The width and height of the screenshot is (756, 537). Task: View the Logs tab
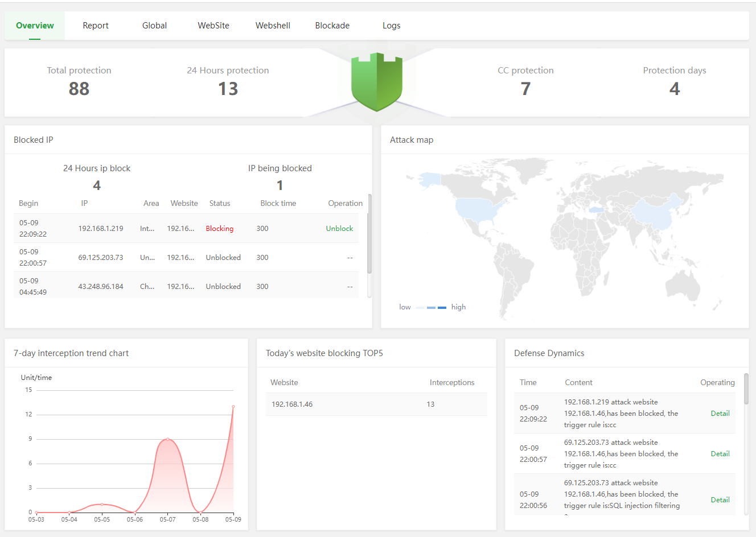391,26
